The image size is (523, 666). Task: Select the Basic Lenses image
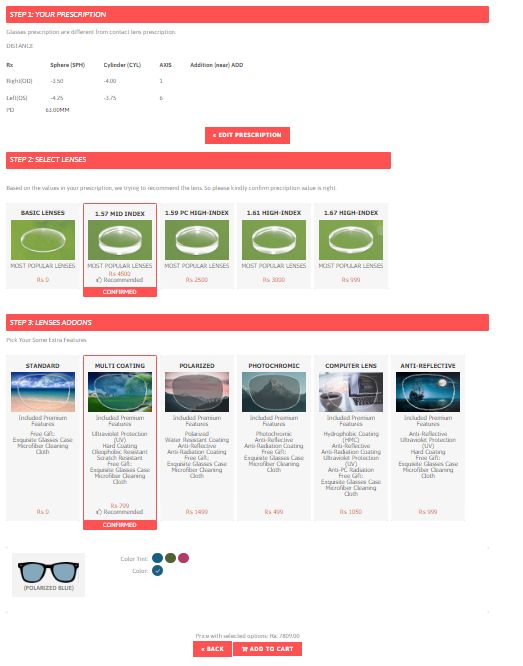click(43, 240)
